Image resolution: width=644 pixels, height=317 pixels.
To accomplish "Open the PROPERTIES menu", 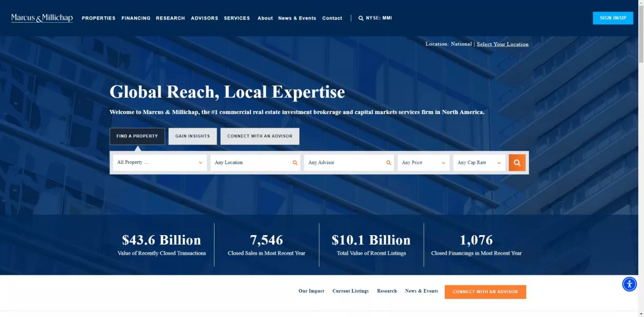I will point(98,18).
